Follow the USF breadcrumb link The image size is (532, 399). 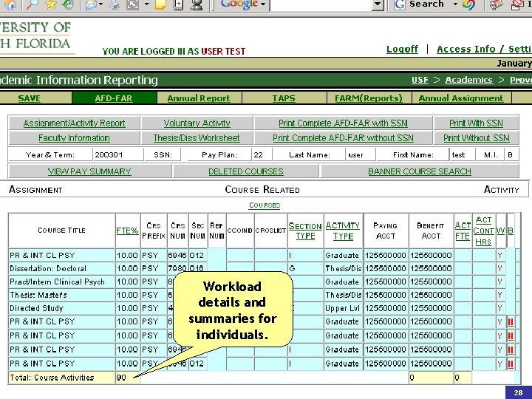click(x=420, y=80)
